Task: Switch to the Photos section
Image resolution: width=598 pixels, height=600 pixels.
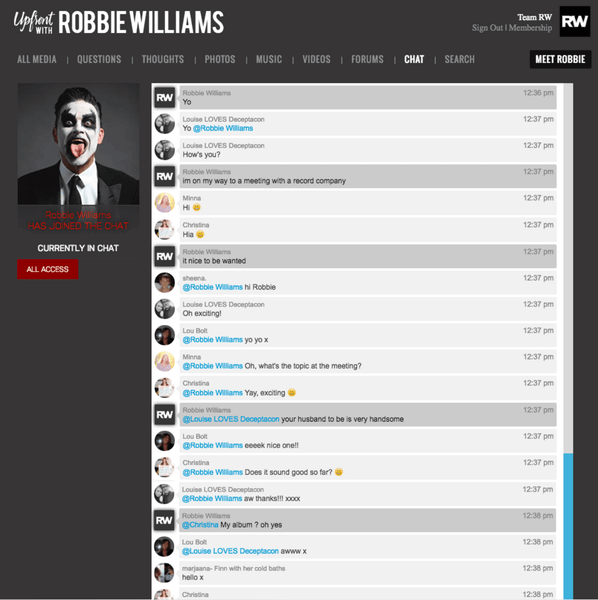Action: (220, 59)
